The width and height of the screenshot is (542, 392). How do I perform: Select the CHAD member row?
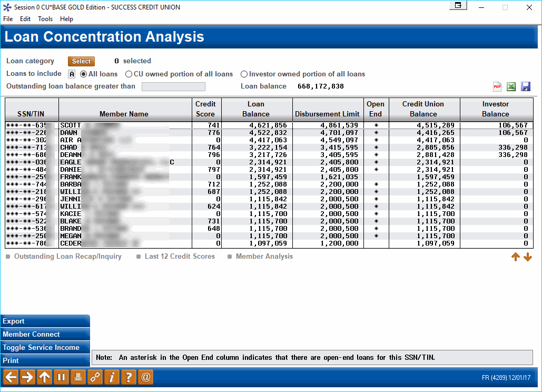[x=269, y=147]
